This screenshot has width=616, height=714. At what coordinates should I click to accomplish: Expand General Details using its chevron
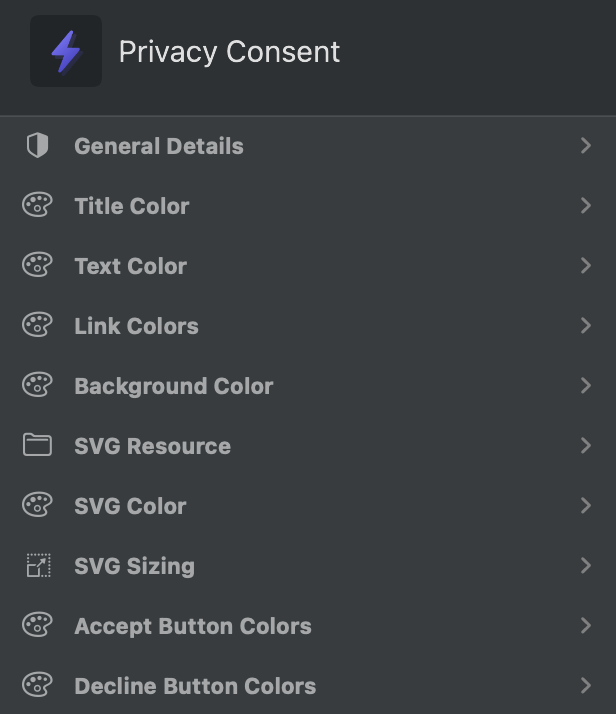point(586,146)
